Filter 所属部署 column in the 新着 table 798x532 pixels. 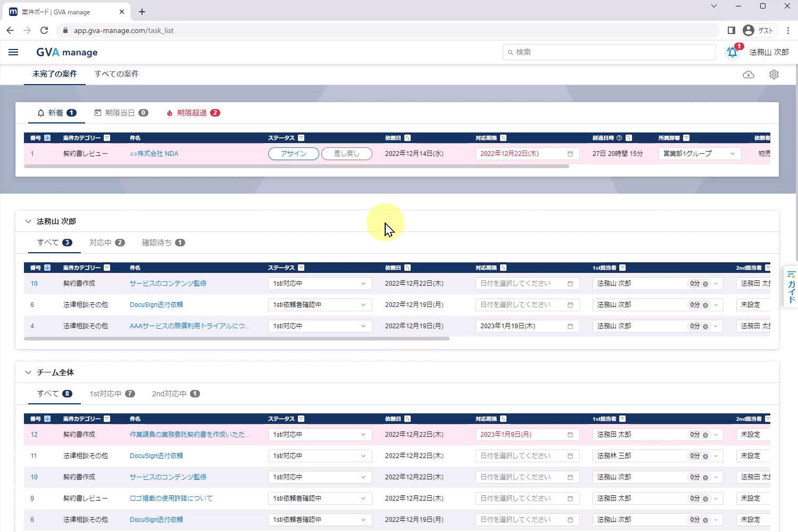tap(686, 138)
